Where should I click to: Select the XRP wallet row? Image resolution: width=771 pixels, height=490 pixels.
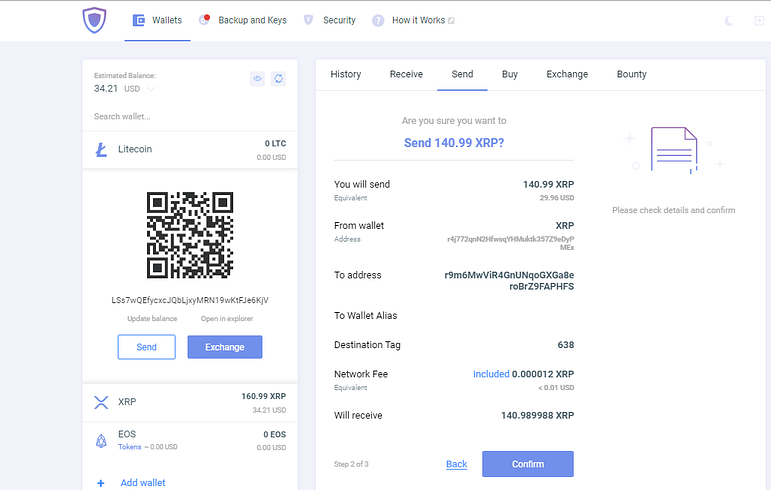click(190, 403)
